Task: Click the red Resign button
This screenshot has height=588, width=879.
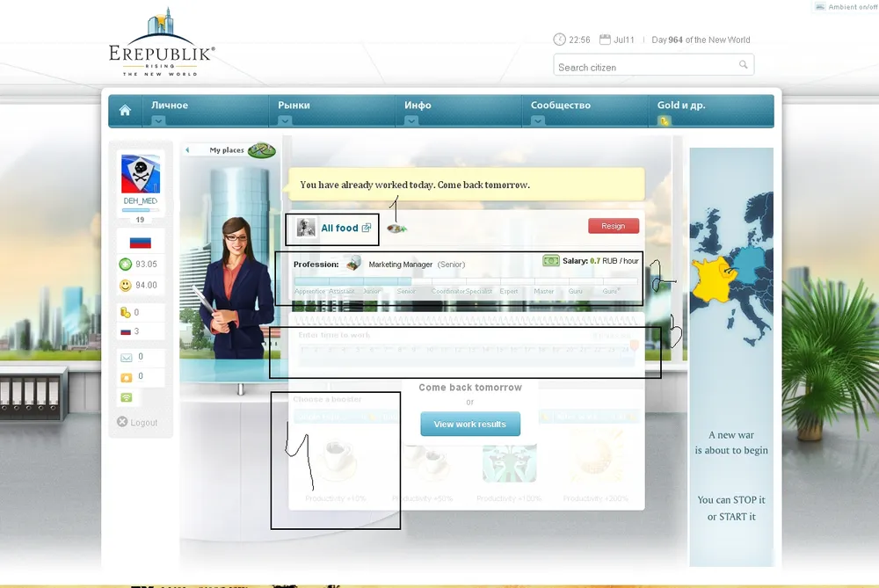Action: (614, 226)
